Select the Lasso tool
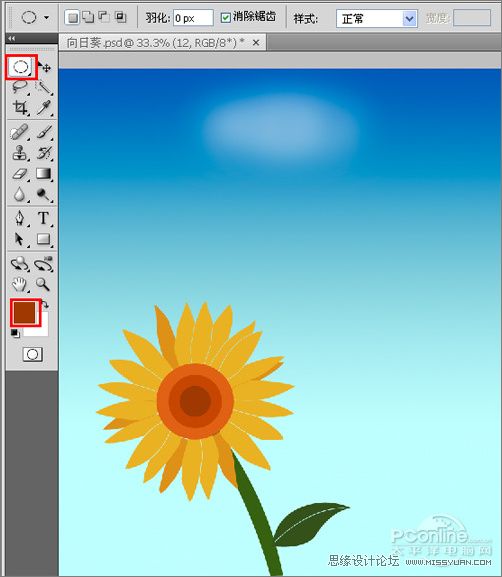 20,87
